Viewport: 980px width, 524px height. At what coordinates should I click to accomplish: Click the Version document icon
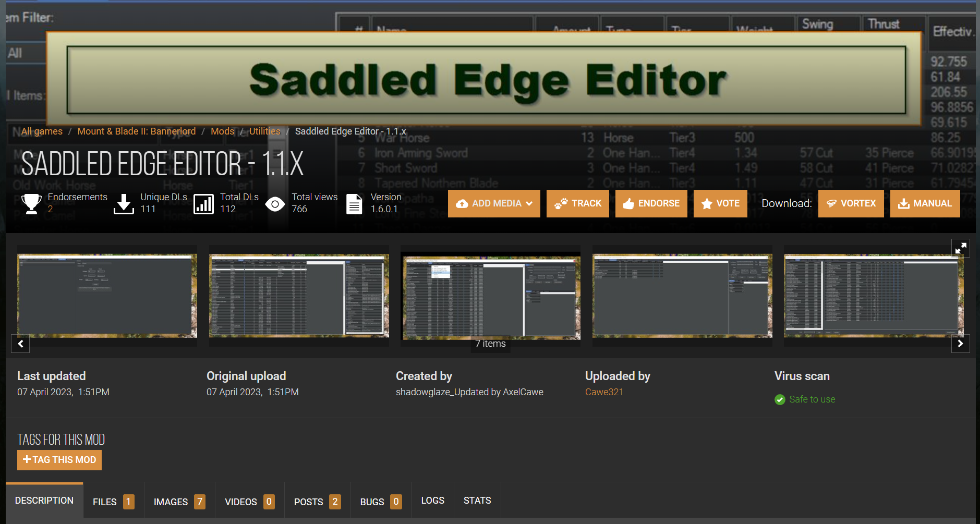click(x=354, y=204)
